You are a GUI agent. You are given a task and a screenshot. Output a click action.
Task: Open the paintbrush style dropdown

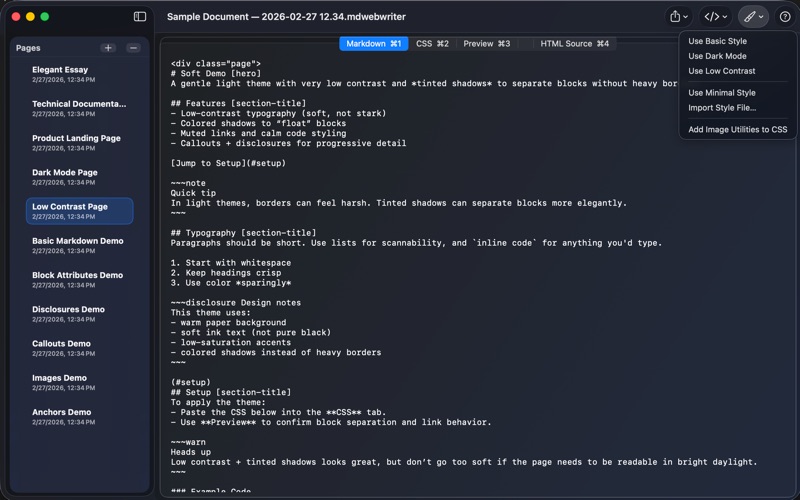(753, 17)
